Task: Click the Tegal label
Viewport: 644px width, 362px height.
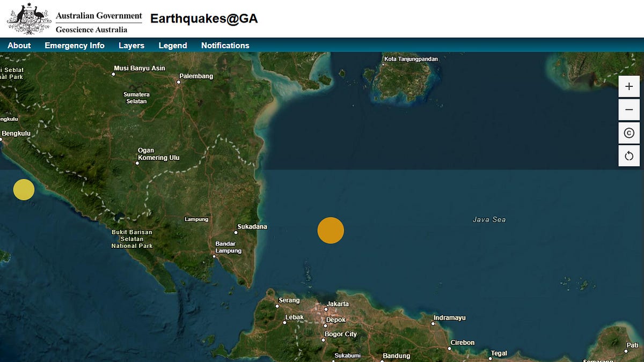Action: pos(499,353)
